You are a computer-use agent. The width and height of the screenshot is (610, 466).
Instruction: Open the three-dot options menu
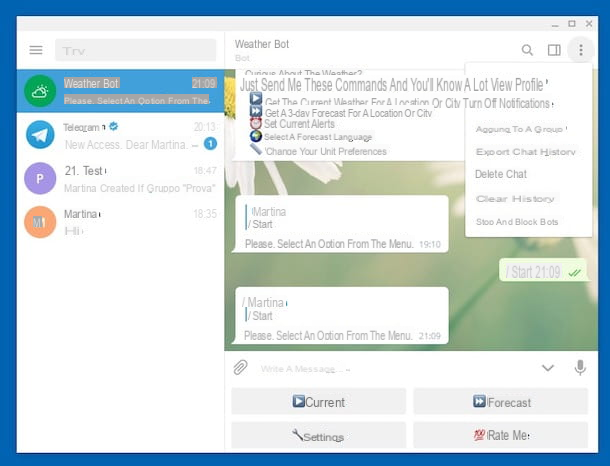[581, 50]
